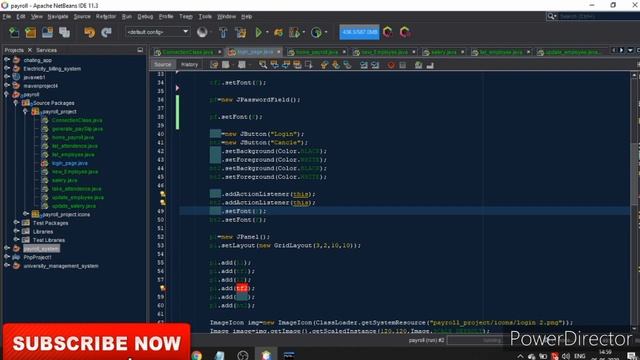Click the red Start Macro Recording icon

tap(391, 65)
